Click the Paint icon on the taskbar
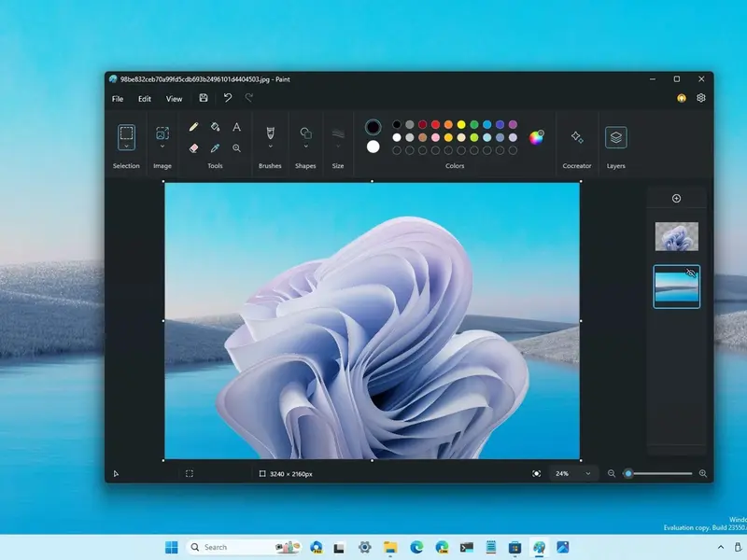This screenshot has height=560, width=747. click(539, 547)
